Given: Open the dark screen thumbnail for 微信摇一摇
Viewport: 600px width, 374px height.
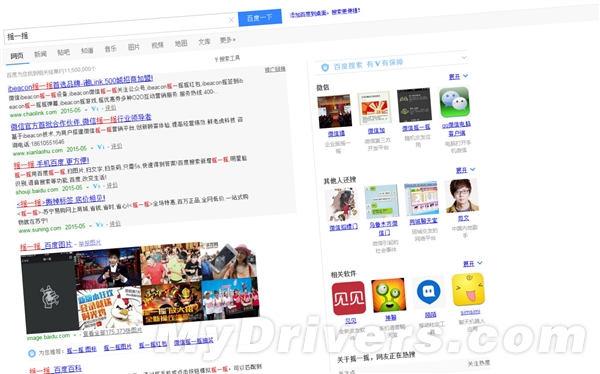Looking at the screenshot, I should click(x=414, y=105).
